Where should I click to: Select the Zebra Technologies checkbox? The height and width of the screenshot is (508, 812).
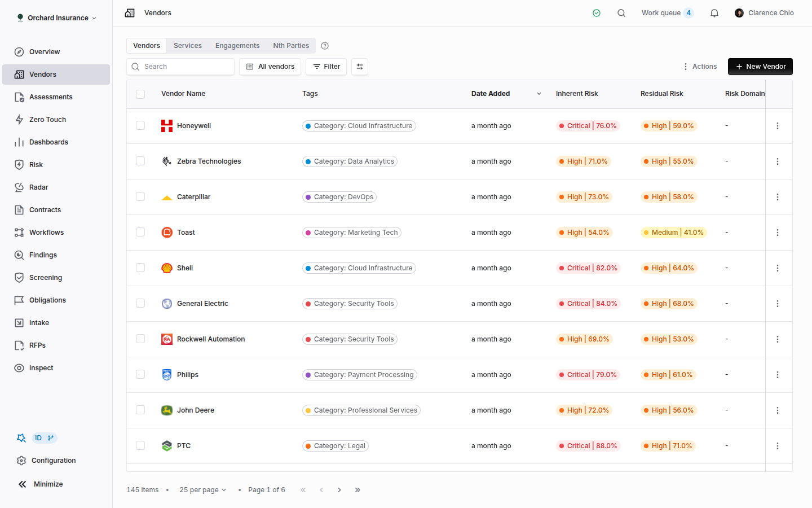coord(140,161)
